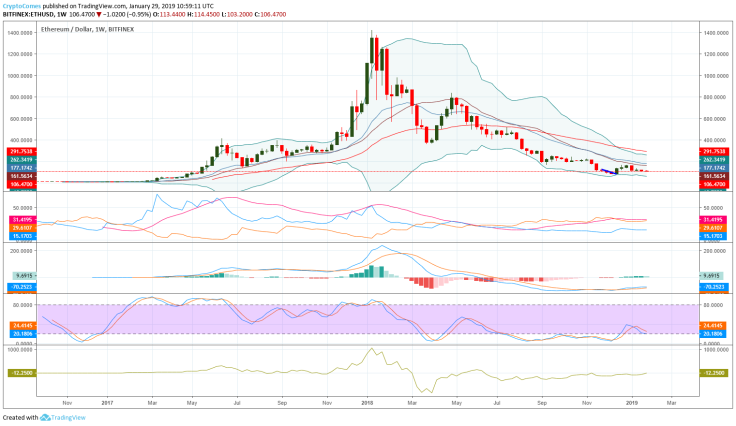
Task: Click the 'Ethereum / Dollar, 1W, BITFINEX' chart title
Action: 87,29
